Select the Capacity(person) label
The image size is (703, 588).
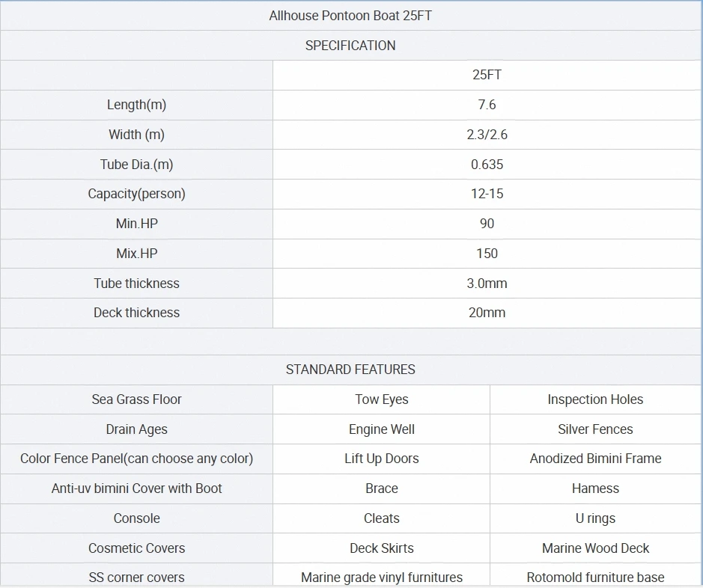pyautogui.click(x=137, y=194)
